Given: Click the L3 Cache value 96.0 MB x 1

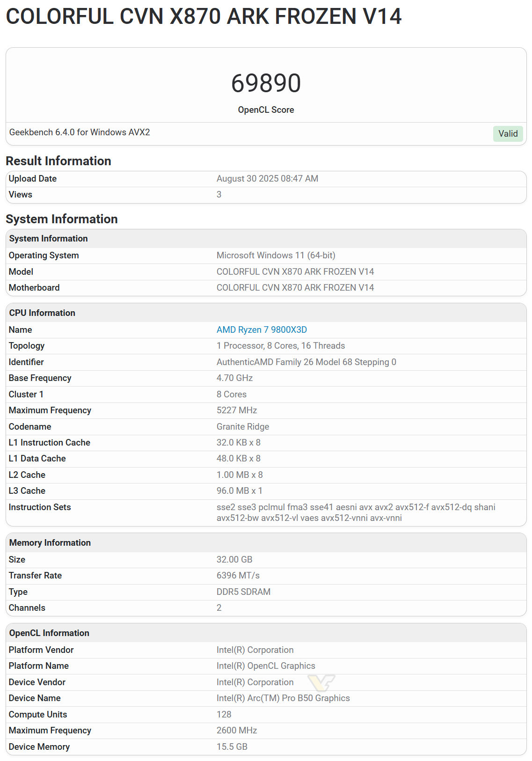Looking at the screenshot, I should (240, 491).
